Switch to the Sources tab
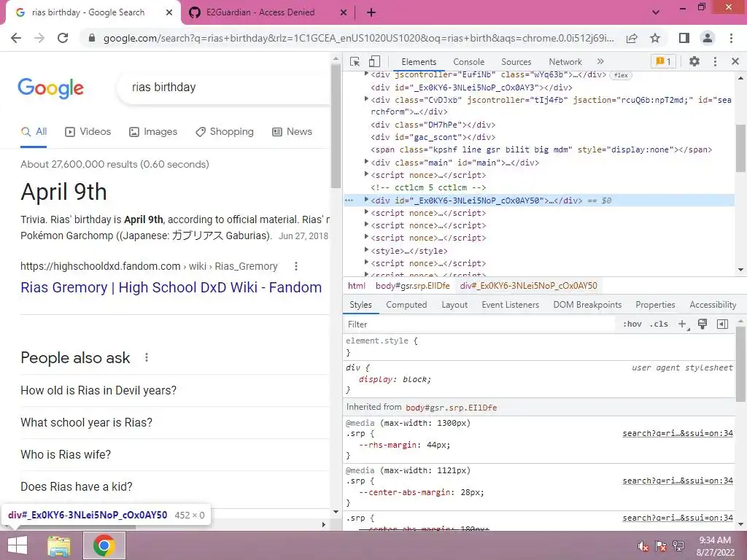The width and height of the screenshot is (747, 560). coord(516,62)
